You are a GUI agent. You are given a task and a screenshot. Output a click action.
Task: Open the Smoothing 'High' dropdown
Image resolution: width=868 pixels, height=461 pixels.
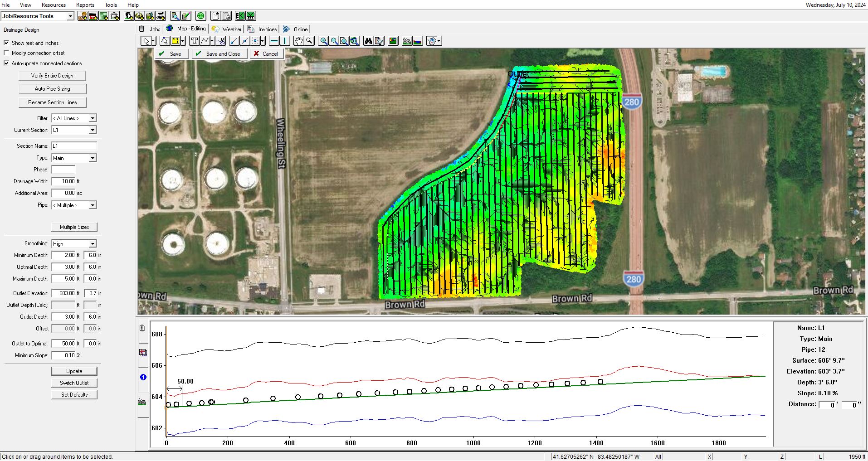93,244
